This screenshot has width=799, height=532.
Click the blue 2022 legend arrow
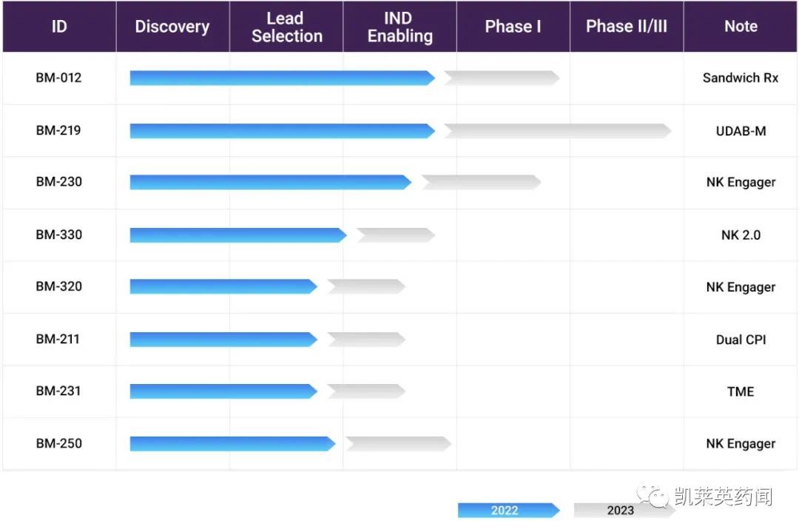[508, 511]
